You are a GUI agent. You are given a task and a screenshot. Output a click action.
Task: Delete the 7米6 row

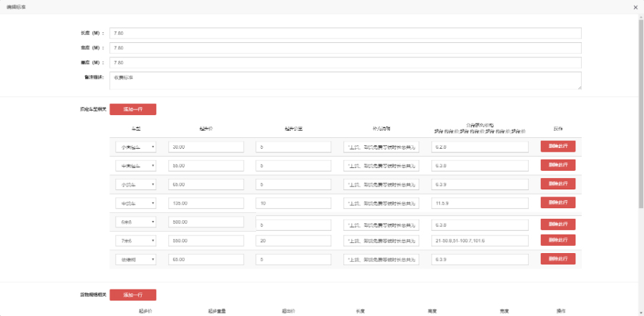coord(557,240)
